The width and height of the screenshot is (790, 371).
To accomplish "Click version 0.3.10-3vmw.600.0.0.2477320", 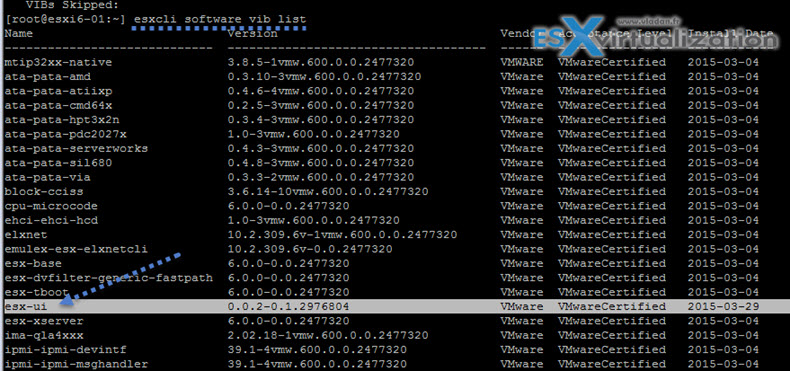I will click(324, 77).
